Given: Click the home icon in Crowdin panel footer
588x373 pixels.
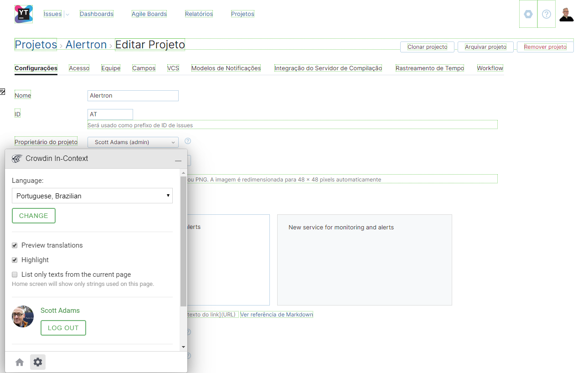Looking at the screenshot, I should point(20,362).
